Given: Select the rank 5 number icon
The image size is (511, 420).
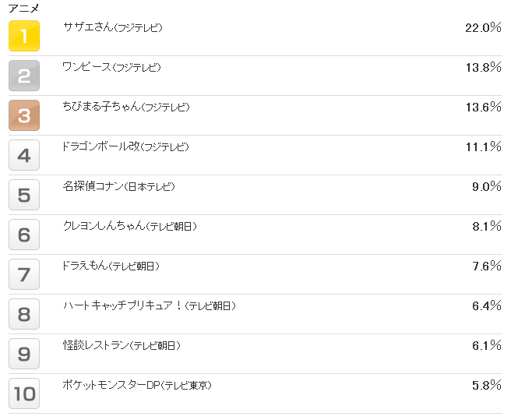Looking at the screenshot, I should (x=23, y=195).
